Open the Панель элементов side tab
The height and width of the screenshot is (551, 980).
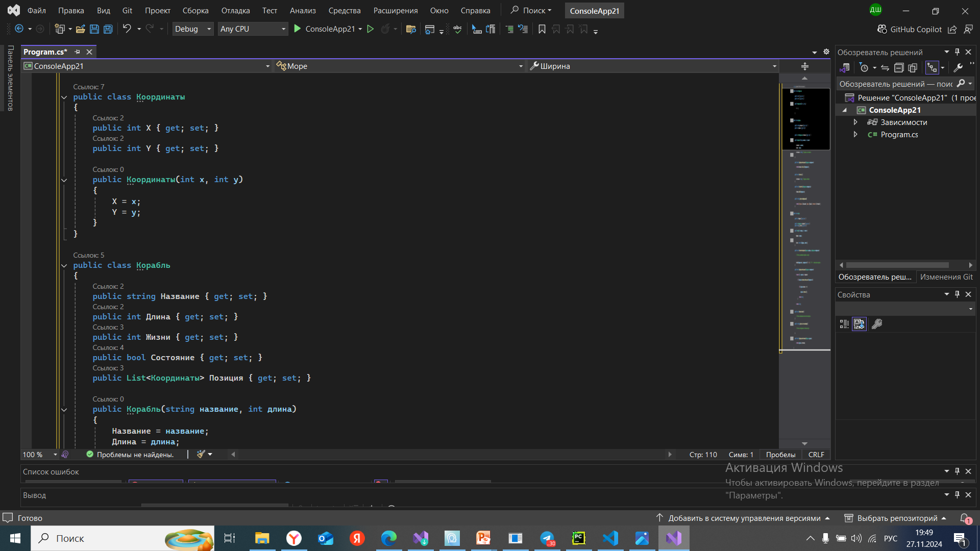point(10,78)
